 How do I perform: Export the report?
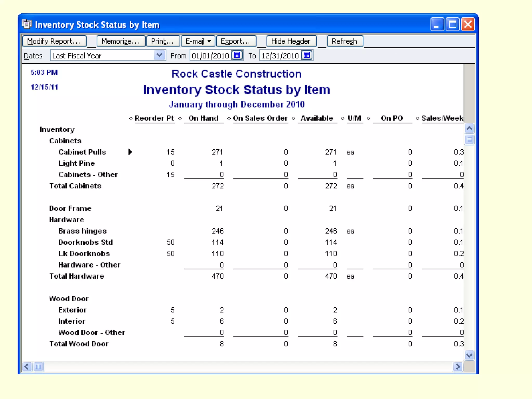click(x=236, y=41)
